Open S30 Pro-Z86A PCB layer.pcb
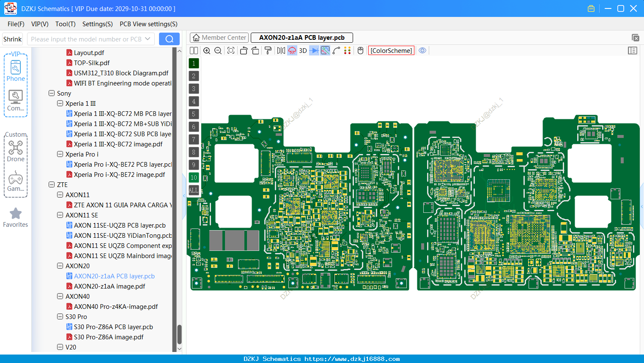 (x=113, y=327)
